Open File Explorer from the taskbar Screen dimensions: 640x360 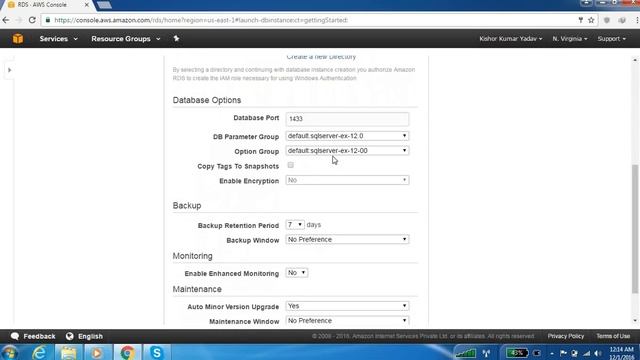(69, 353)
